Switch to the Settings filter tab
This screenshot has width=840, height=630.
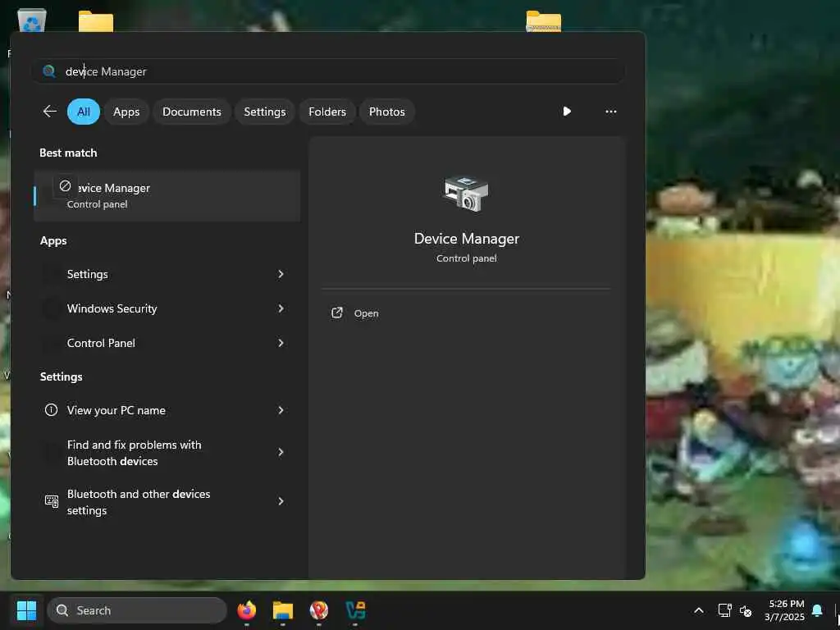(x=265, y=112)
